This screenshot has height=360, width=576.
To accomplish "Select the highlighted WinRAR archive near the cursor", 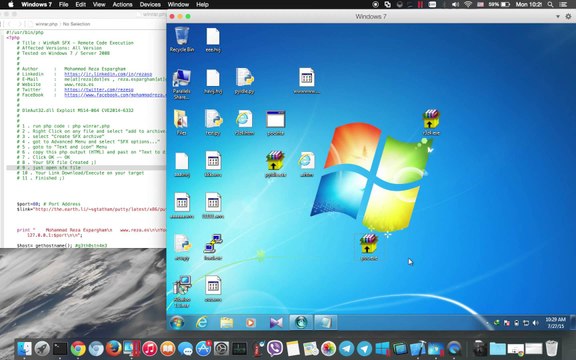I will [369, 247].
